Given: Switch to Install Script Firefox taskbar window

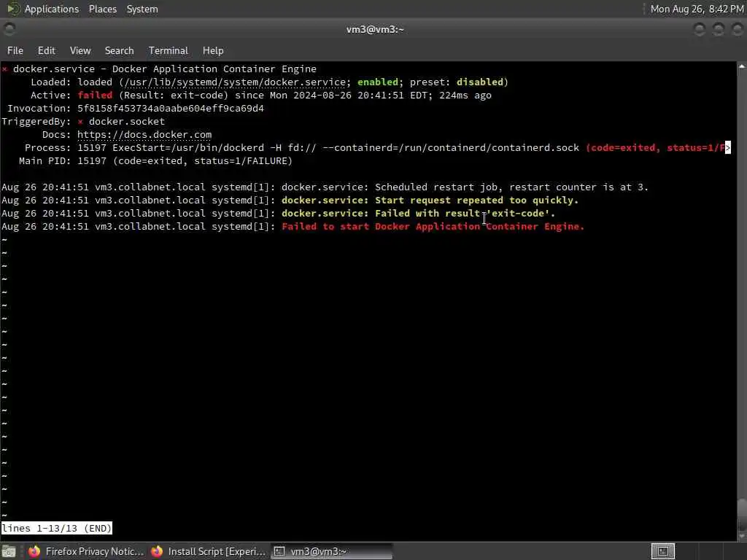Looking at the screenshot, I should [208, 551].
